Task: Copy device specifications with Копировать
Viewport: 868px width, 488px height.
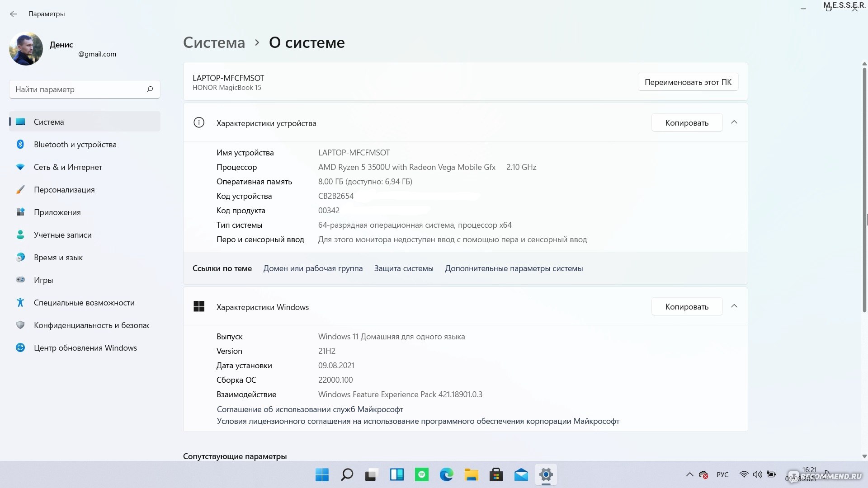Action: pos(687,122)
